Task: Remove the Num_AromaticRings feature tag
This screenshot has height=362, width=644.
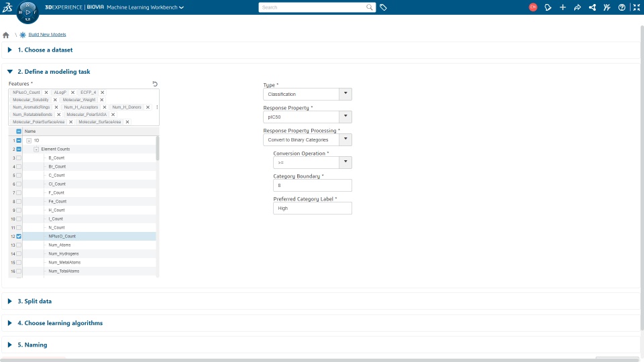Action: click(56, 107)
